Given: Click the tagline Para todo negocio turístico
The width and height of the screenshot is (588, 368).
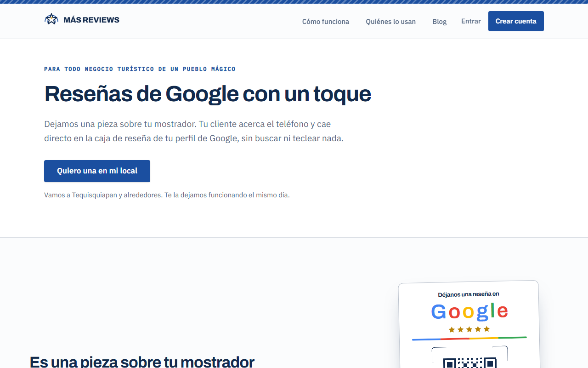Looking at the screenshot, I should [140, 69].
